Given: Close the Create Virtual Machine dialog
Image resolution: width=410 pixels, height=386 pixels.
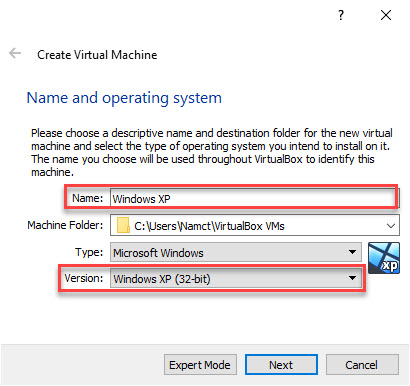Looking at the screenshot, I should pyautogui.click(x=386, y=15).
